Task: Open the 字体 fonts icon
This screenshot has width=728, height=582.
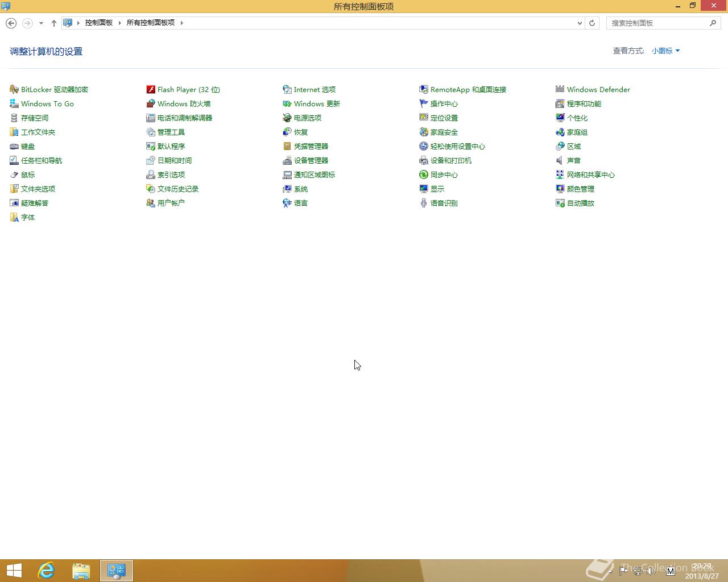Action: click(14, 217)
